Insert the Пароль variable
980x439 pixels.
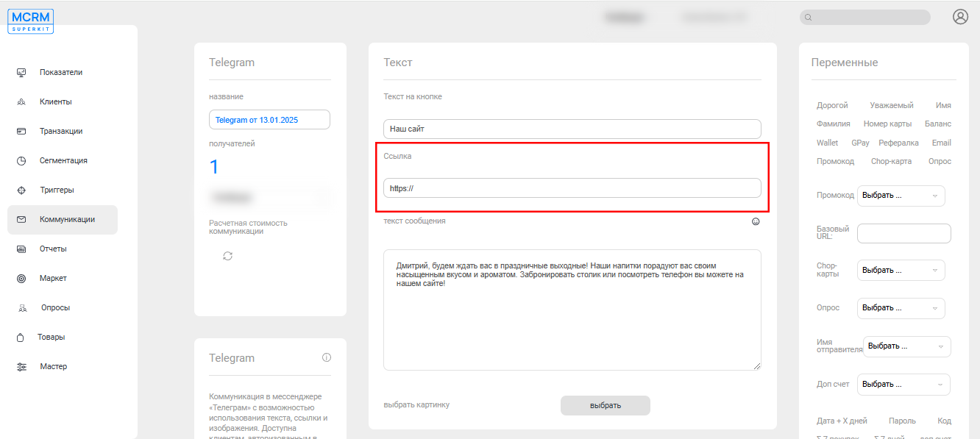click(902, 421)
